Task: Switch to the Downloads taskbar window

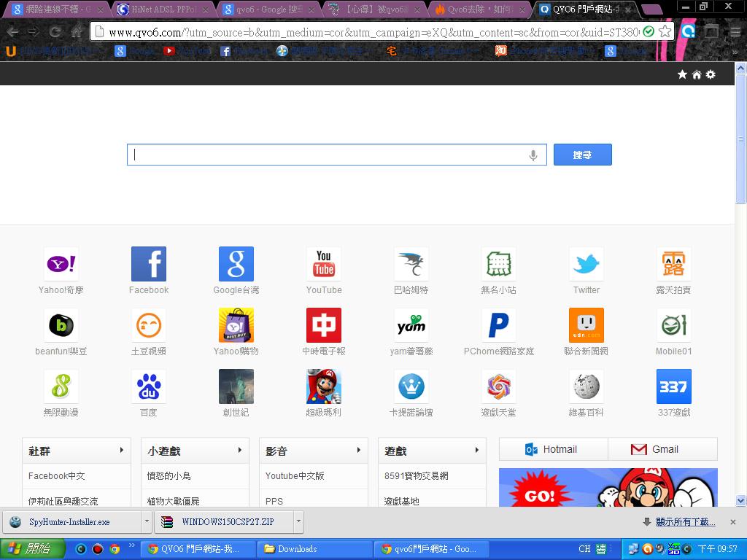Action: (x=314, y=549)
